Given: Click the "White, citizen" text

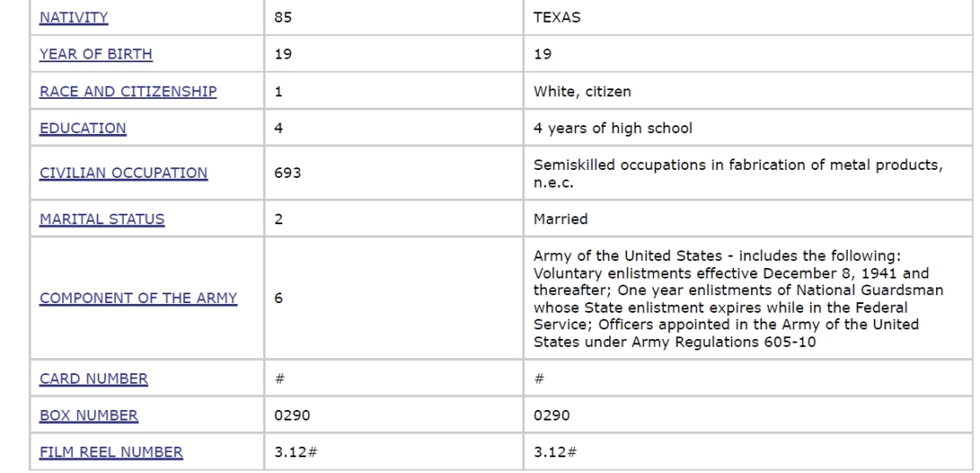Looking at the screenshot, I should point(582,91).
